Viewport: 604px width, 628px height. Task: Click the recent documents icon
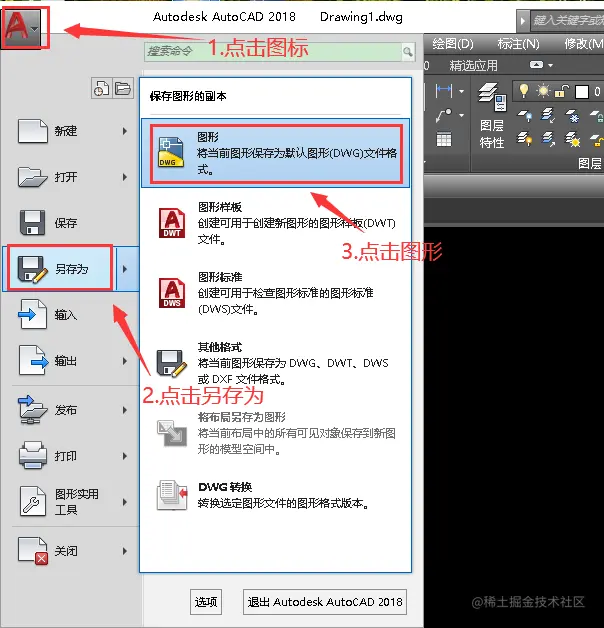(101, 88)
